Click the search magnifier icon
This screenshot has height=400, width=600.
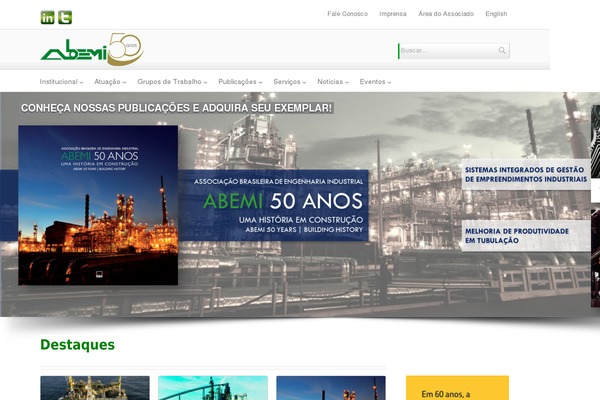point(502,50)
